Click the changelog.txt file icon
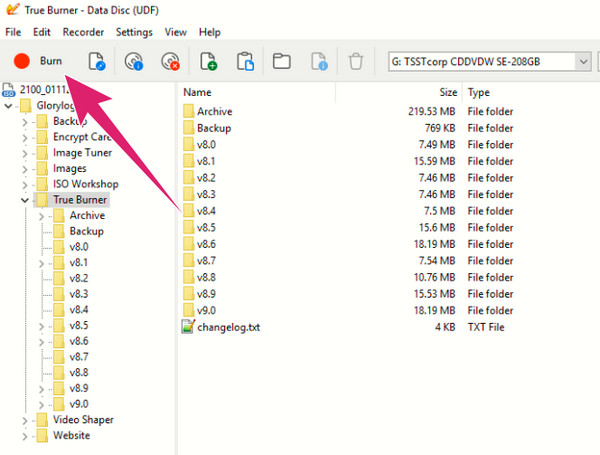This screenshot has width=600, height=455. [188, 327]
